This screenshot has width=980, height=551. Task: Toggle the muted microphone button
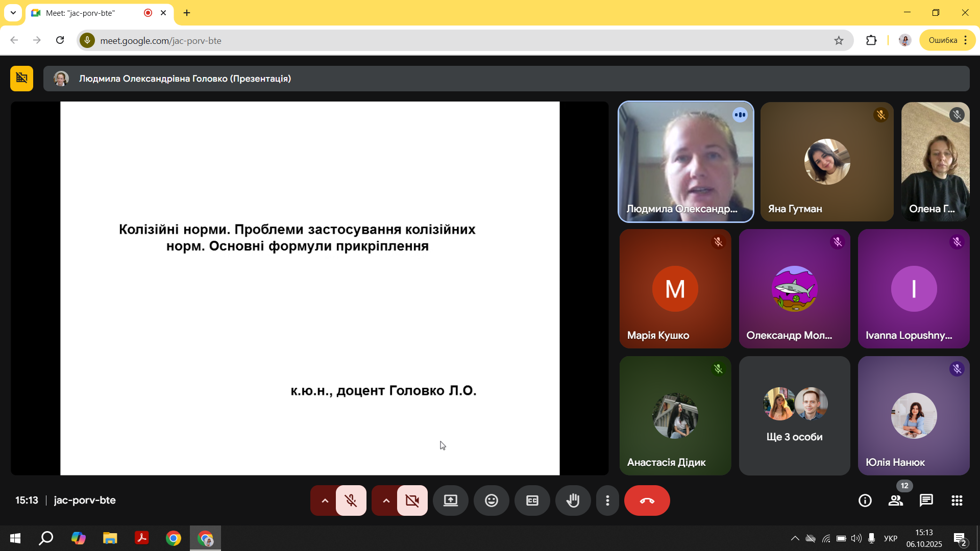click(x=351, y=500)
